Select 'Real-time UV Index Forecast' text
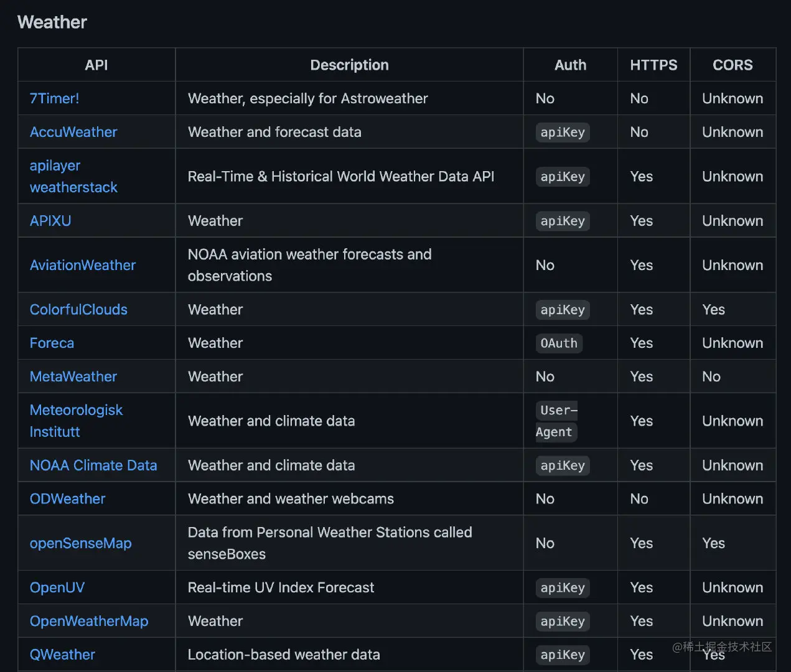This screenshot has width=791, height=672. coord(281,587)
